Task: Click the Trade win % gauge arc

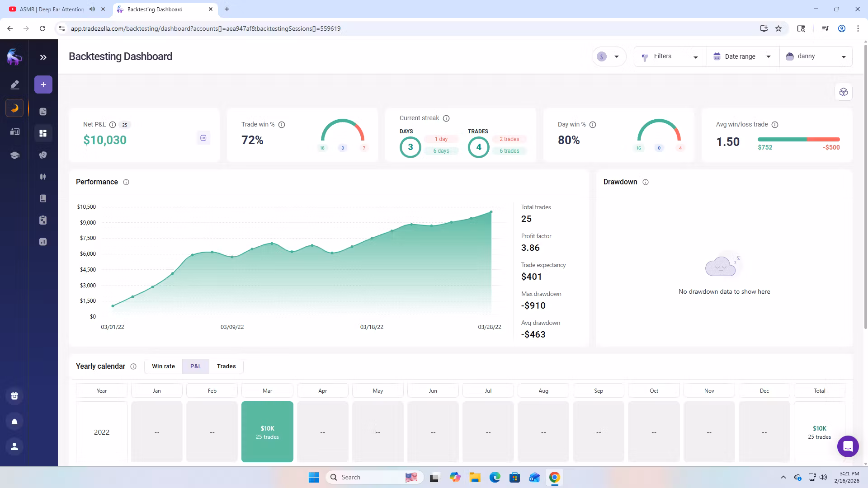Action: [343, 130]
